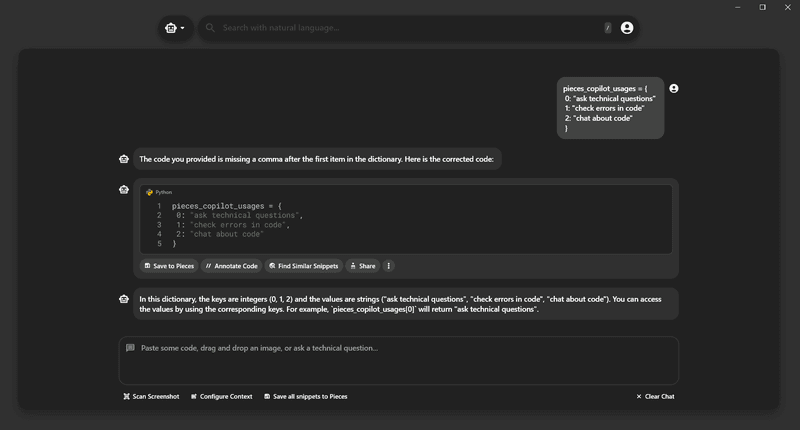Open the user account profile icon
Viewport: 800px width, 430px height.
pos(627,28)
